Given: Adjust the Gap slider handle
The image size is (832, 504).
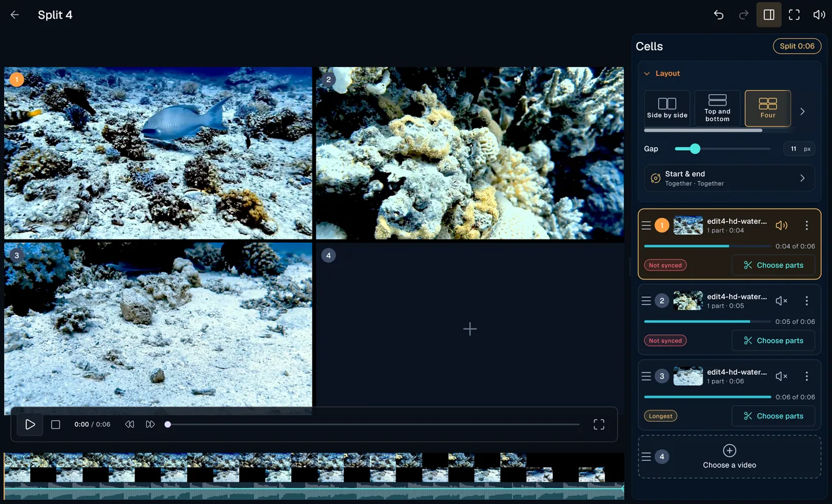Looking at the screenshot, I should (695, 149).
